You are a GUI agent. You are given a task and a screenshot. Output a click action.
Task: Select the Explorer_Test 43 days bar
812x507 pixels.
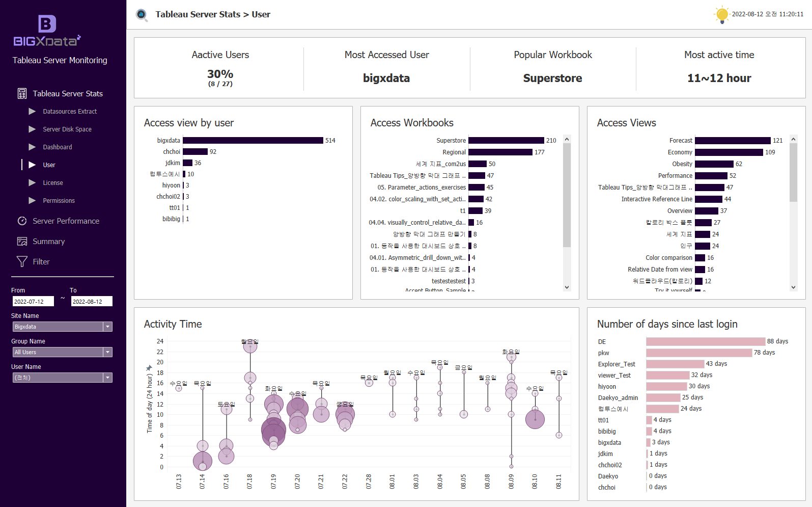pyautogui.click(x=675, y=364)
